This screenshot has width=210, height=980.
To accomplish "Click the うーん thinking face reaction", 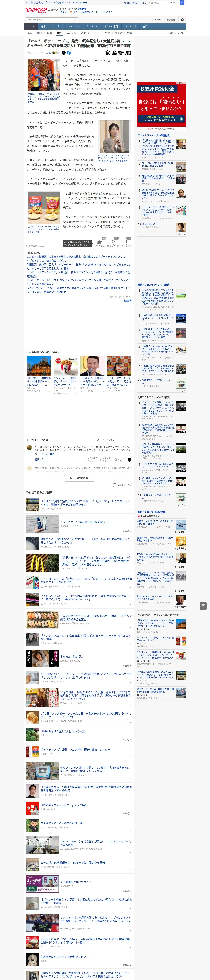I will pos(117,460).
